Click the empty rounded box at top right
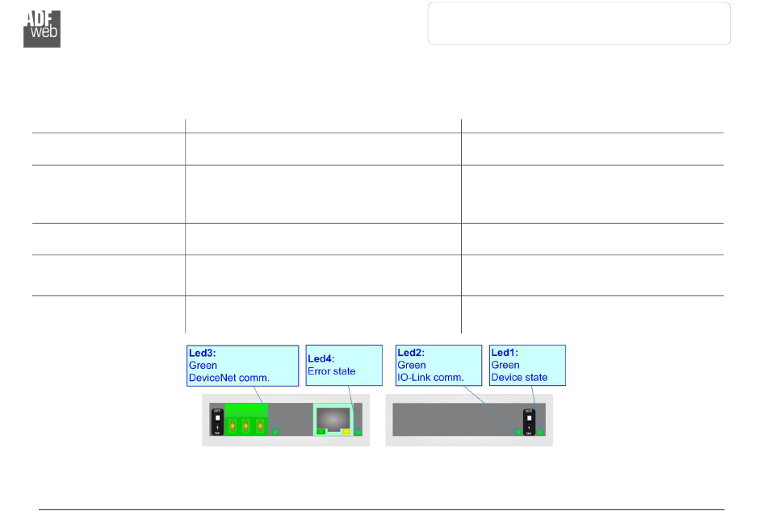The width and height of the screenshot is (767, 532). click(579, 23)
